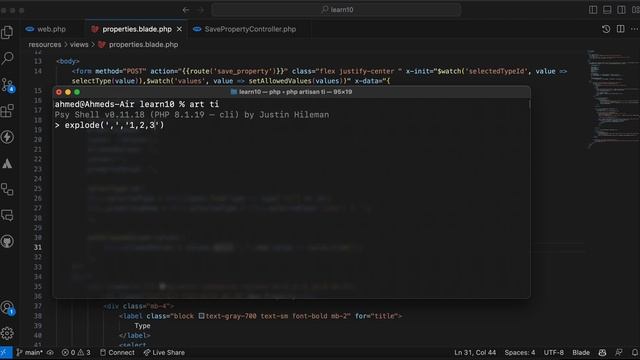Split the editor to the right
The width and height of the screenshot is (640, 360).
click(620, 29)
